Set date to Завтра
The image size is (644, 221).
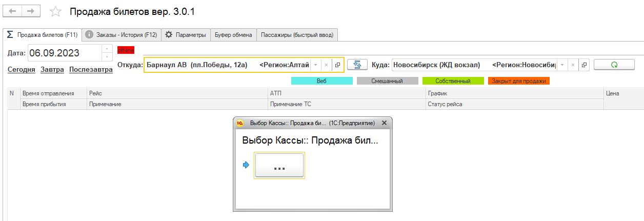(x=52, y=70)
